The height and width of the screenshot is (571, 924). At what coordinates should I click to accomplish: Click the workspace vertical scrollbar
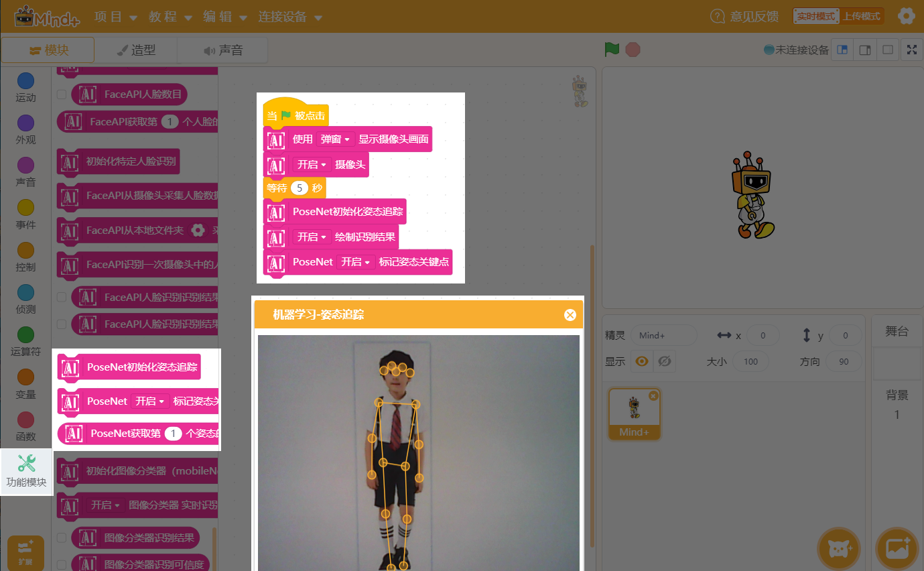pos(592,395)
